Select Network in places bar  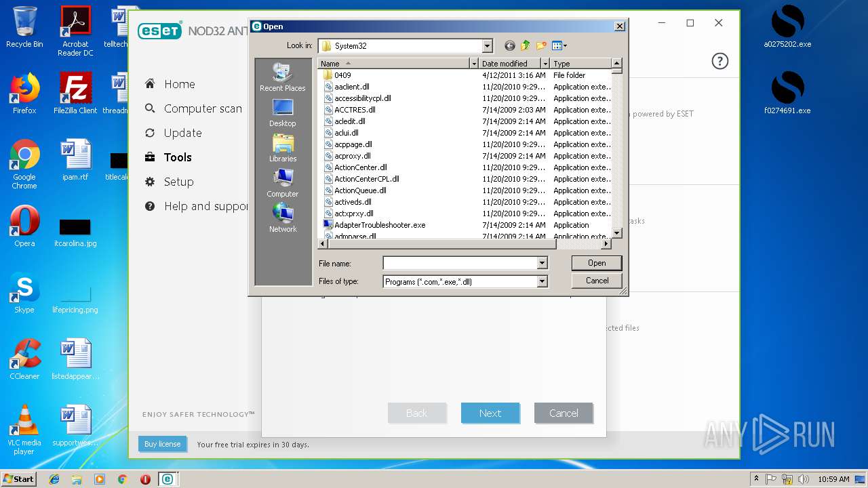283,218
